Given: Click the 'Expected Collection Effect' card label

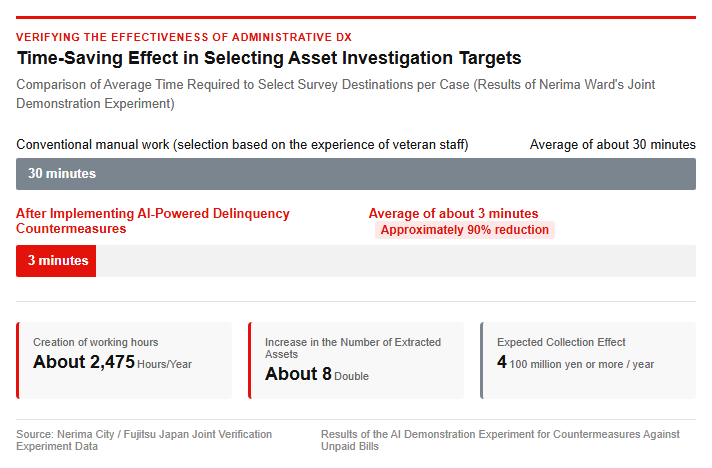Looking at the screenshot, I should coord(561,342).
